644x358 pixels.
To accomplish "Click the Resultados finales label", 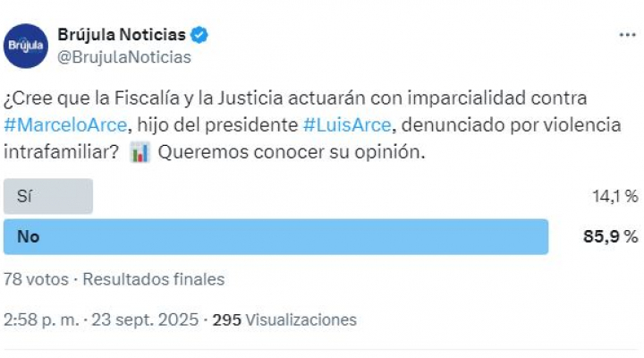I will (x=154, y=279).
